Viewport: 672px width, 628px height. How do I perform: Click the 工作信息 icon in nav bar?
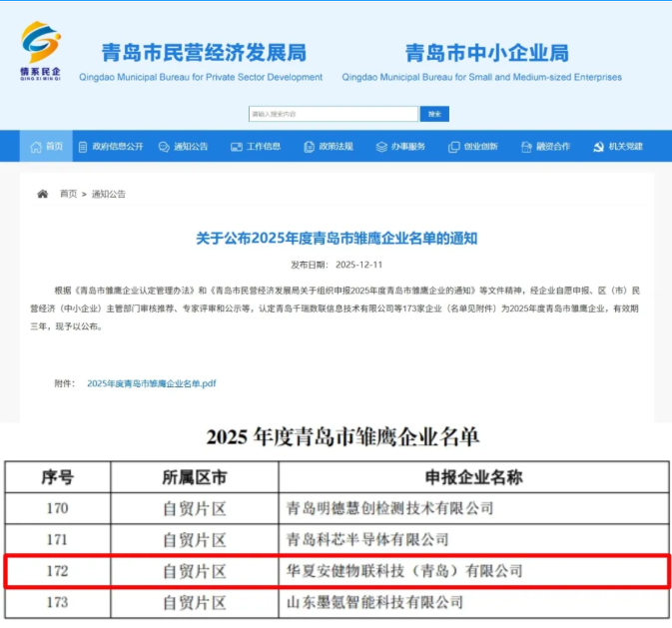coord(237,147)
